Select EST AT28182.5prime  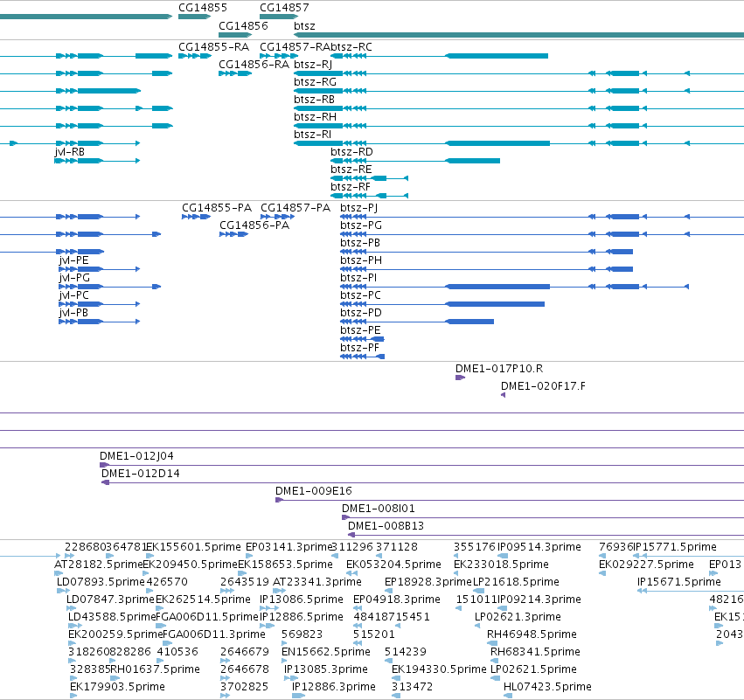point(98,565)
